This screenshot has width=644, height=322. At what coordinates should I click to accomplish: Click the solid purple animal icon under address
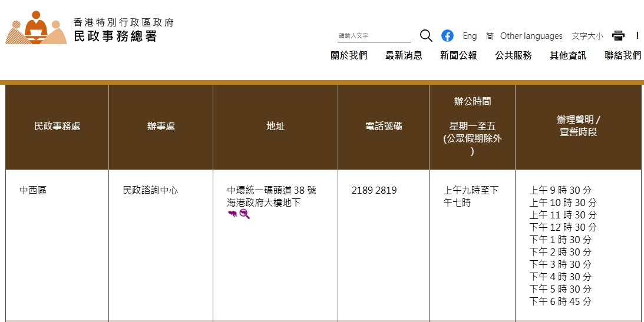pos(232,214)
